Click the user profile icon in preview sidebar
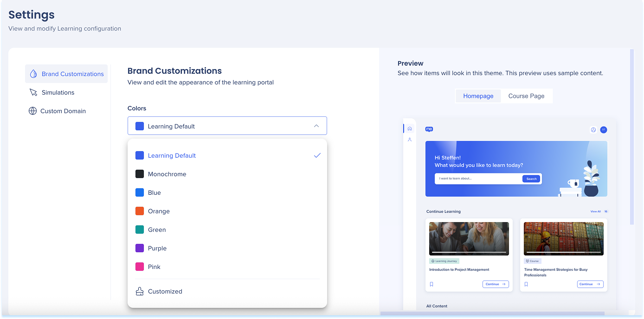This screenshot has width=644, height=319. 409,140
